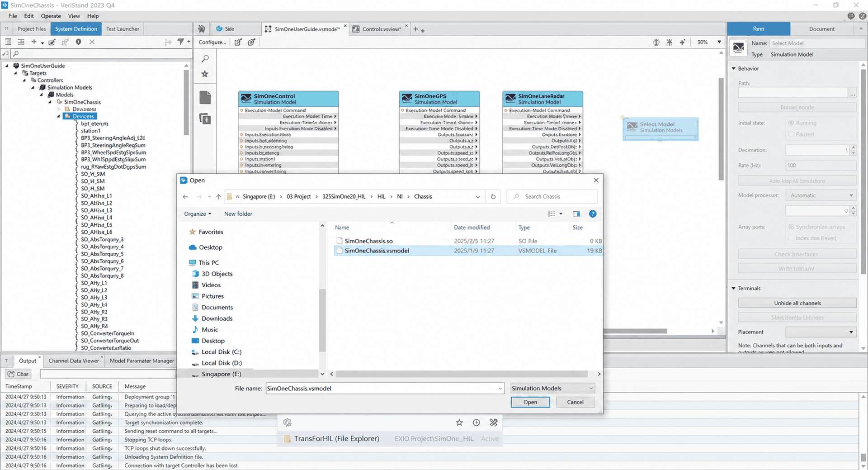Screen dimensions: 868x470
Task: Click the filter funnel icon above the tree
Action: (x=181, y=42)
